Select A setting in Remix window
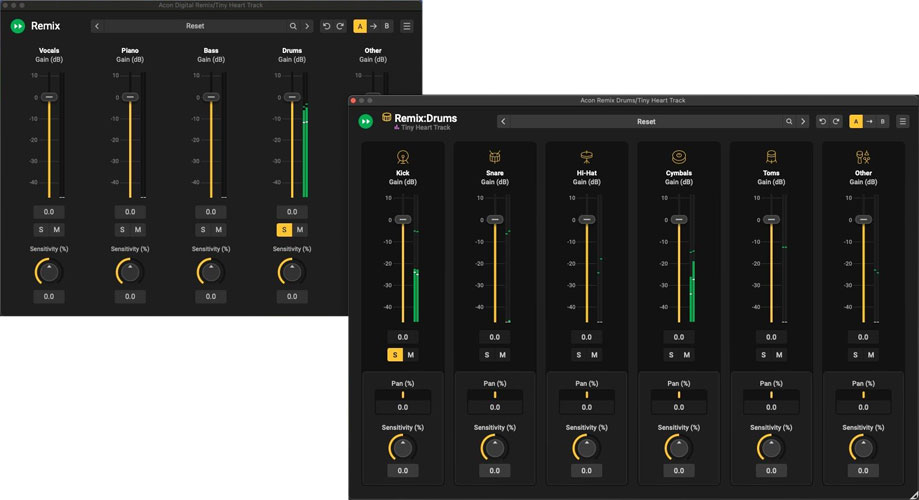Viewport: 919px width, 500px height. [x=360, y=26]
